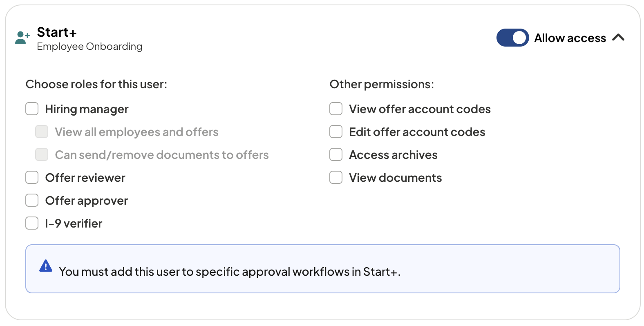Turn off the Allow access toggle

512,38
